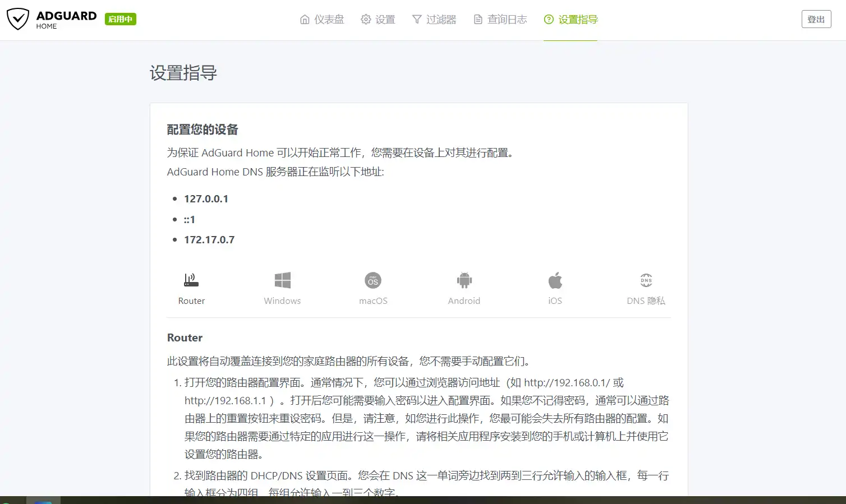Click the AdGuard Home shield logo
Viewport: 846px width, 504px height.
tap(18, 19)
